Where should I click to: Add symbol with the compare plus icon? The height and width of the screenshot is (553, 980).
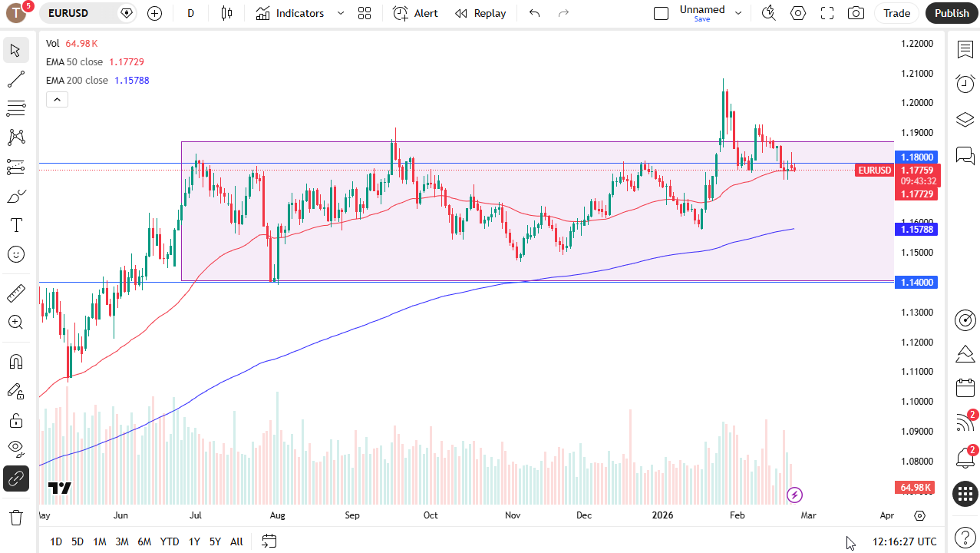pyautogui.click(x=154, y=13)
